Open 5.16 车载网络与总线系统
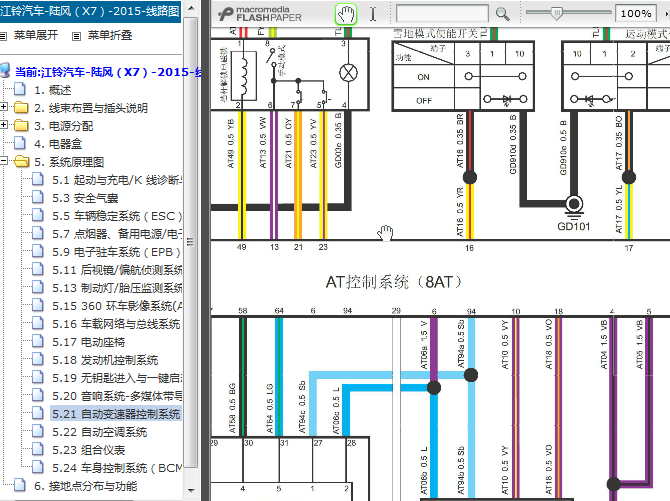Image resolution: width=670 pixels, height=501 pixels. tap(116, 324)
